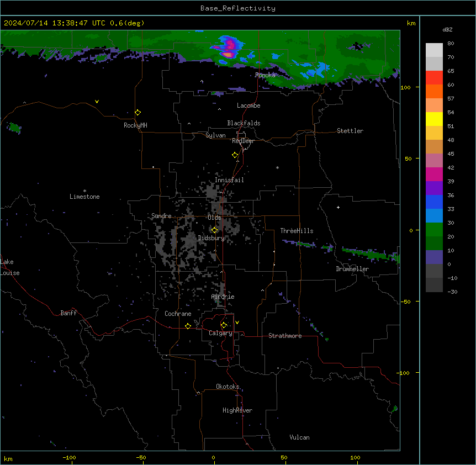Click the Limestone label
This screenshot has width=476, height=465.
[x=84, y=197]
